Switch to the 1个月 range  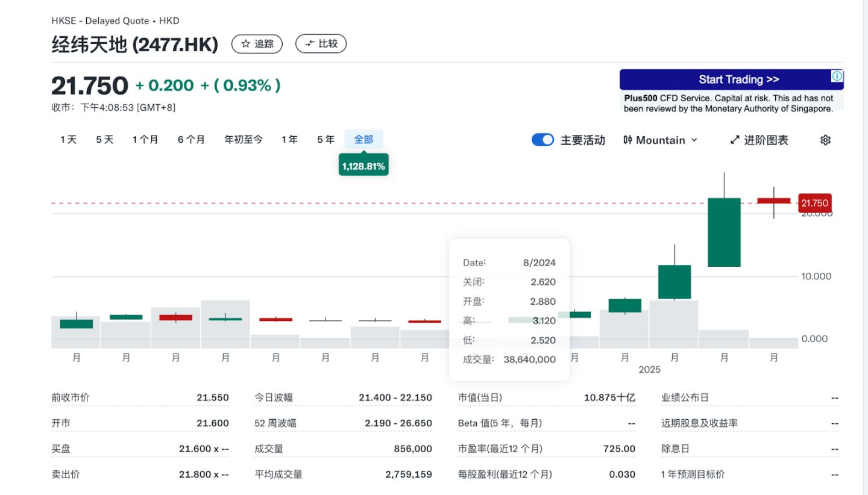(145, 140)
